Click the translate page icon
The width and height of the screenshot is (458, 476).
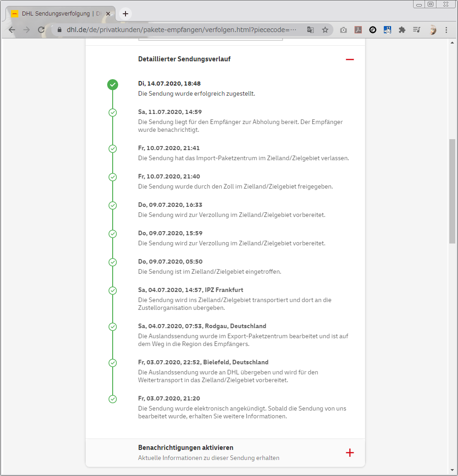(311, 30)
